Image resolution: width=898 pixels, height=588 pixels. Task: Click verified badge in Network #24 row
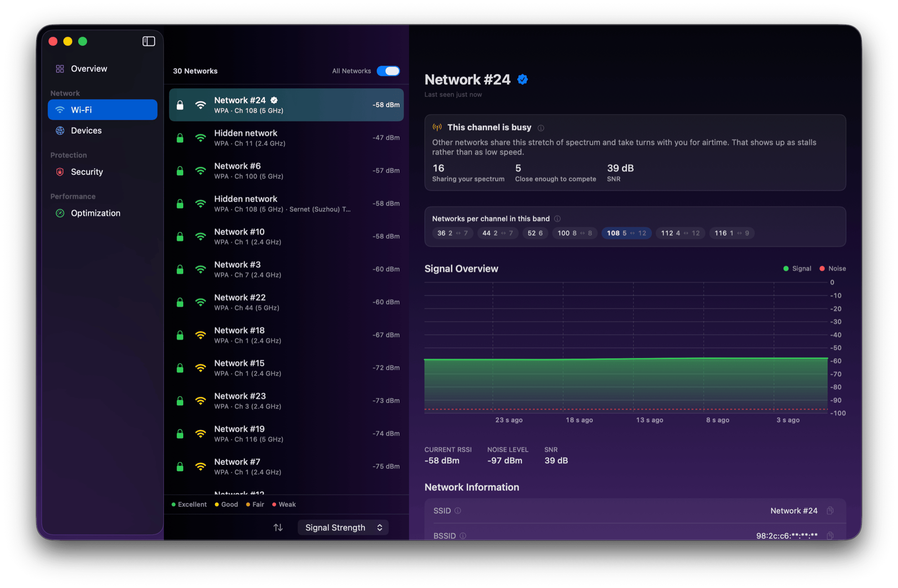274,100
